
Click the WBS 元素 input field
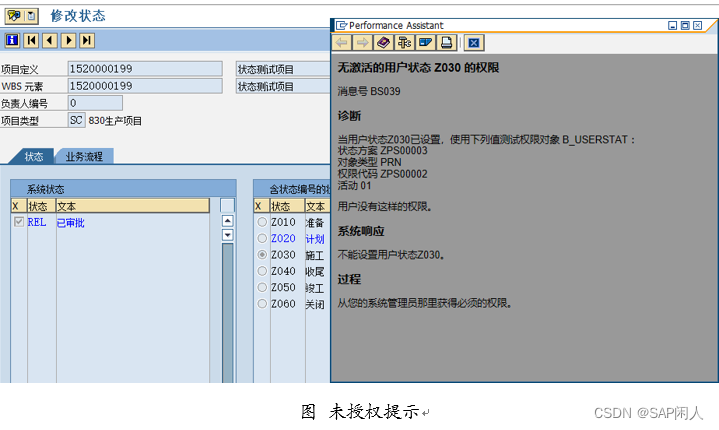pos(145,86)
